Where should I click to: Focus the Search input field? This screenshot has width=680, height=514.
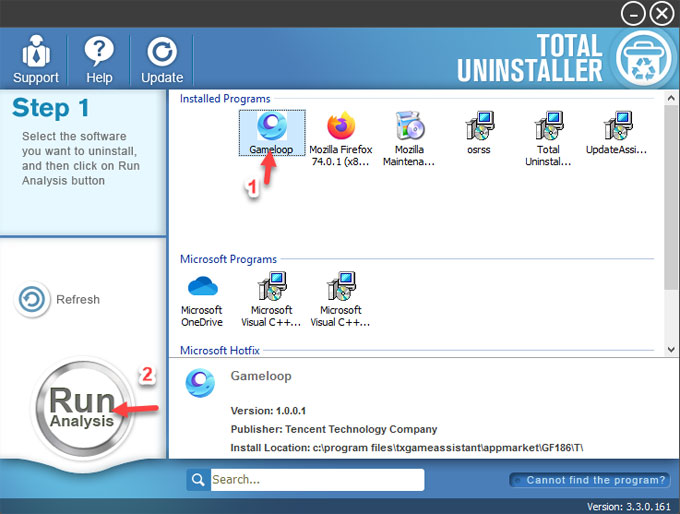point(317,480)
